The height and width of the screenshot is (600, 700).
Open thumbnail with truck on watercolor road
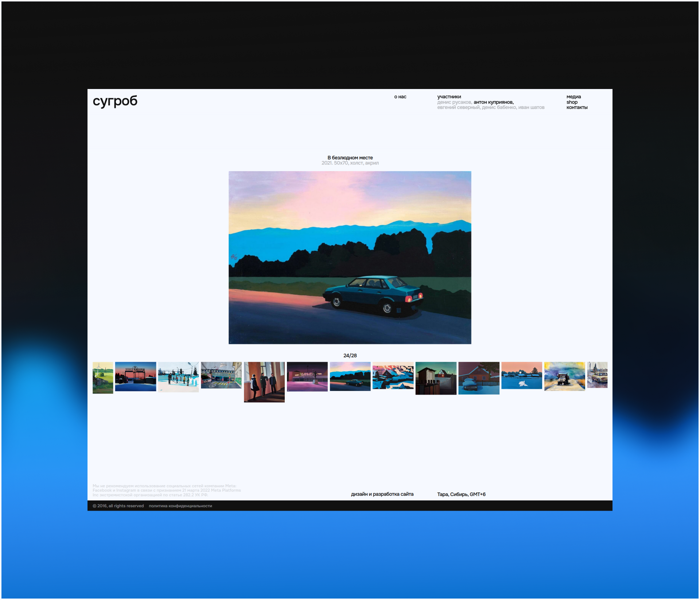(564, 376)
